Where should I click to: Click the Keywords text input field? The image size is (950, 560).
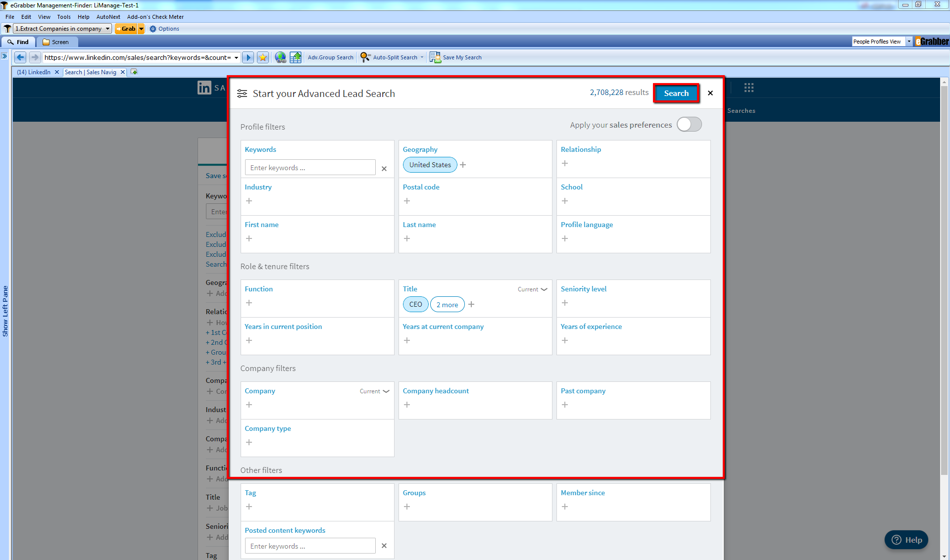click(310, 168)
